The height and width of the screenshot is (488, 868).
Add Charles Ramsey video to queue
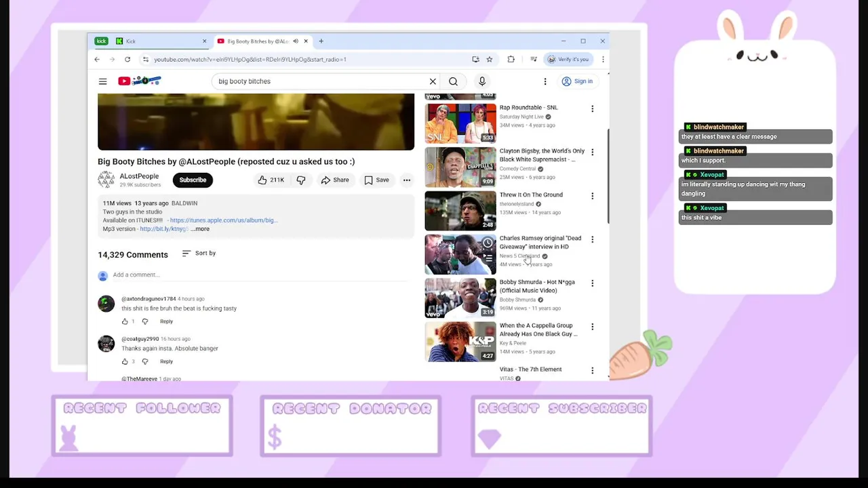[488, 258]
